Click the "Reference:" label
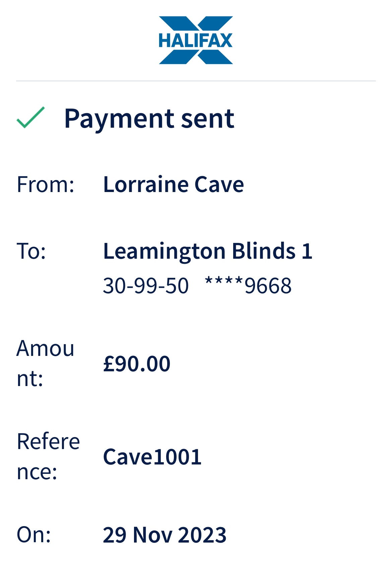392x565 pixels. click(48, 456)
